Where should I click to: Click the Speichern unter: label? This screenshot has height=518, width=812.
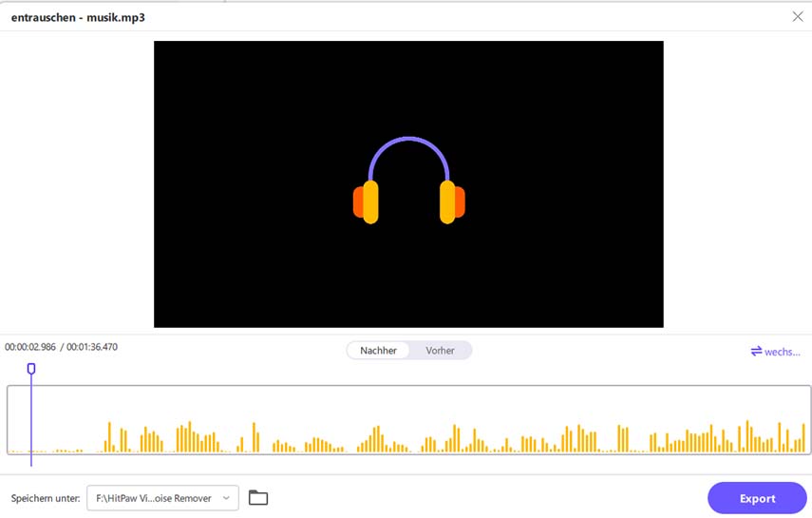46,498
